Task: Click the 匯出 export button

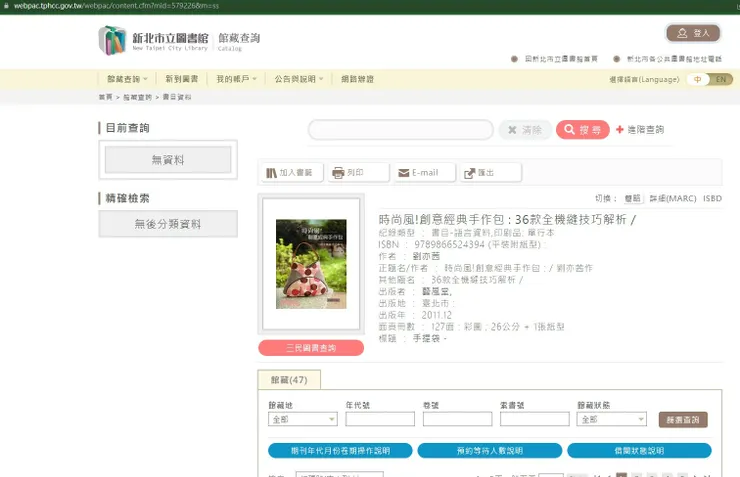Action: 491,173
